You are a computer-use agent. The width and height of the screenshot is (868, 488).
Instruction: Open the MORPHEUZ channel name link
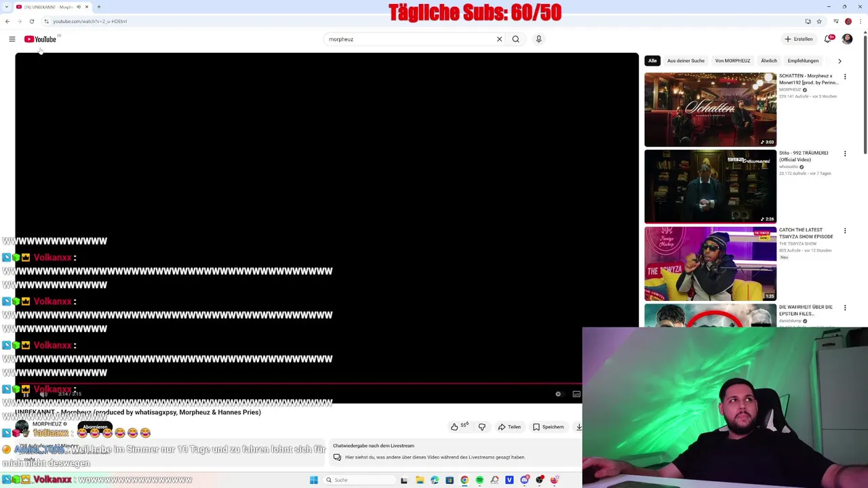tap(47, 424)
